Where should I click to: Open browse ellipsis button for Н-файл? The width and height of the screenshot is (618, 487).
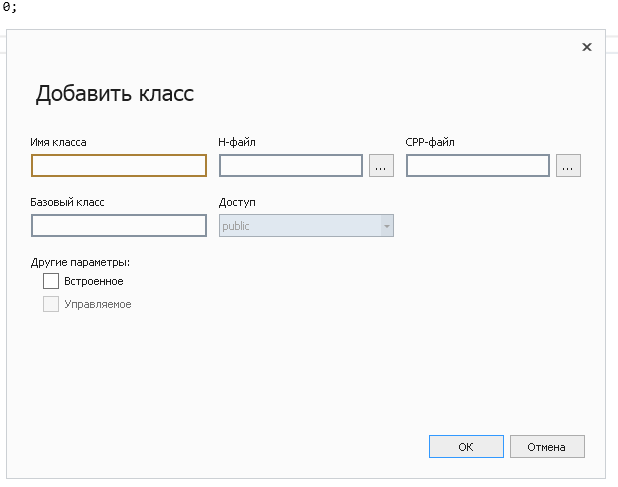(x=381, y=165)
